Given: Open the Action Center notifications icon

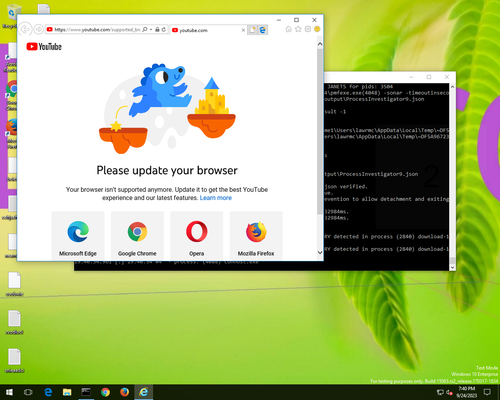Looking at the screenshot, I should (x=487, y=392).
